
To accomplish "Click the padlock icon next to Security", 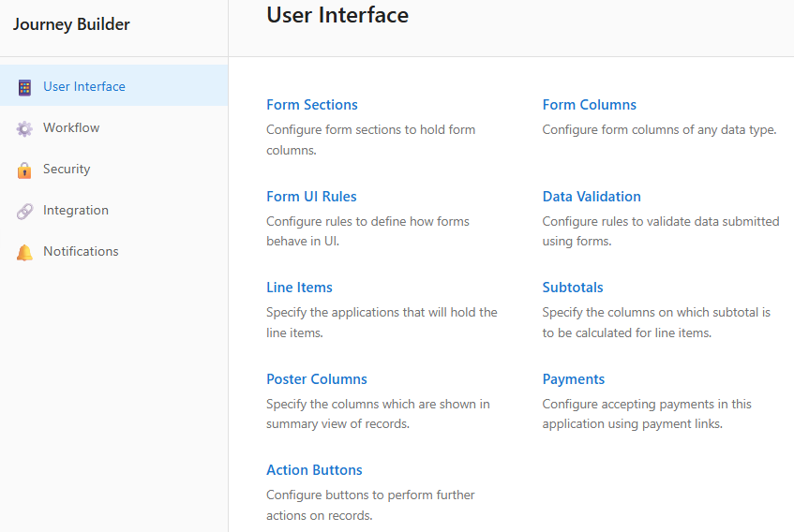I will (x=24, y=170).
